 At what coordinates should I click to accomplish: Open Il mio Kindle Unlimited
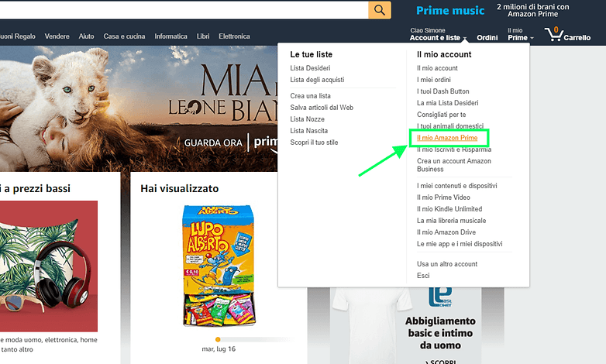click(x=449, y=208)
